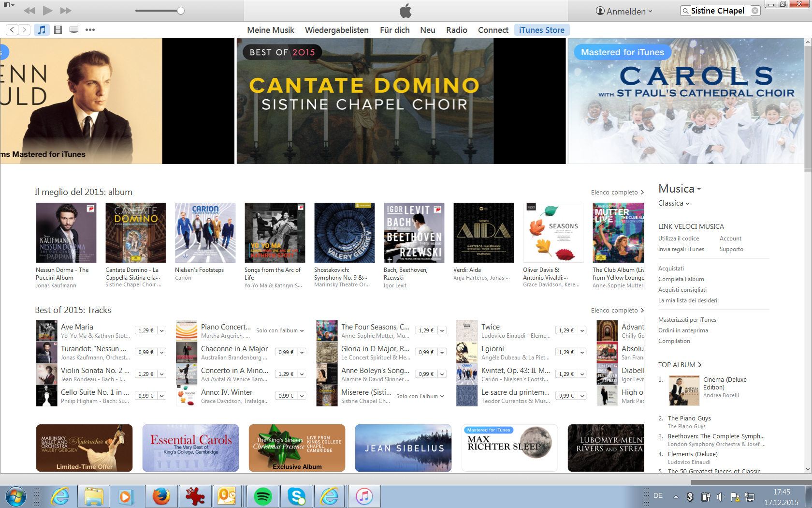Open dropdown arrow next to Ave Maria price
Viewport: 812px width, 508px height.
pos(162,330)
